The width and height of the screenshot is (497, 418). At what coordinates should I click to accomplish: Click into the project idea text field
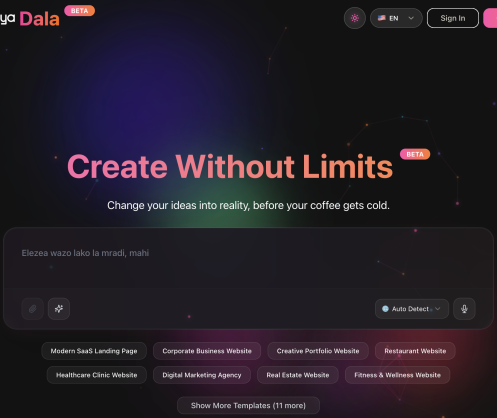pyautogui.click(x=248, y=260)
